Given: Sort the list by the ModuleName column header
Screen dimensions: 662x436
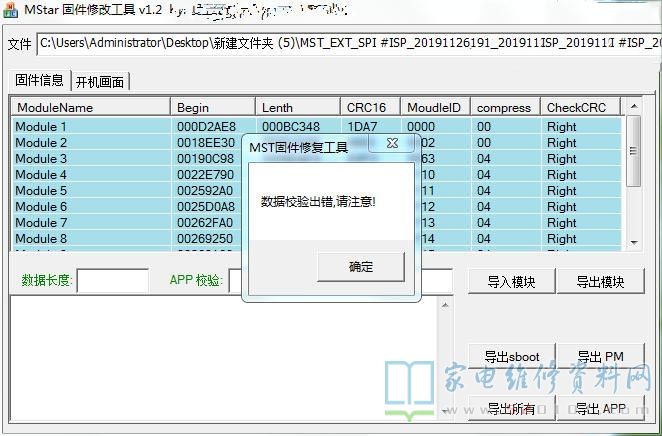Looking at the screenshot, I should pyautogui.click(x=90, y=107).
